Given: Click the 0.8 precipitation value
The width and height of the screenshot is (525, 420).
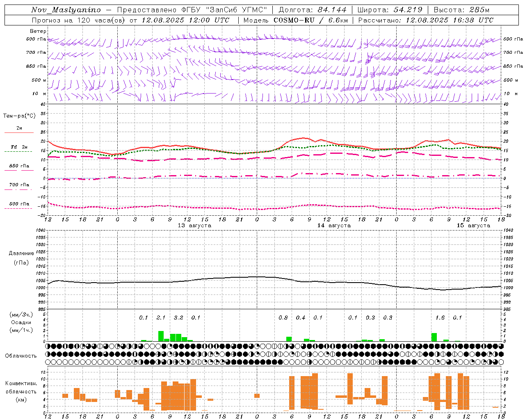Looking at the screenshot, I should (x=283, y=317).
